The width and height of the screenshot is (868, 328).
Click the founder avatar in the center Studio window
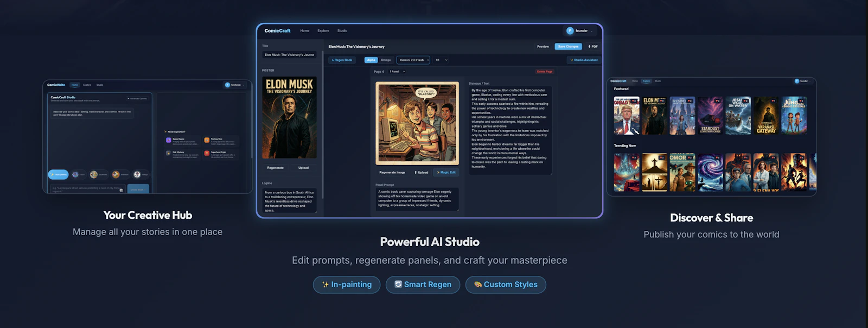click(570, 31)
